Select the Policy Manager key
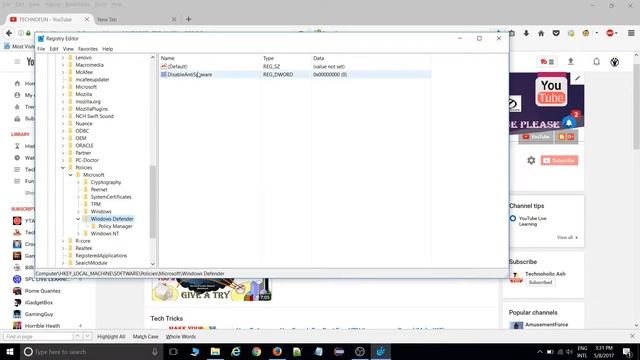This screenshot has width=640, height=360. click(x=115, y=227)
